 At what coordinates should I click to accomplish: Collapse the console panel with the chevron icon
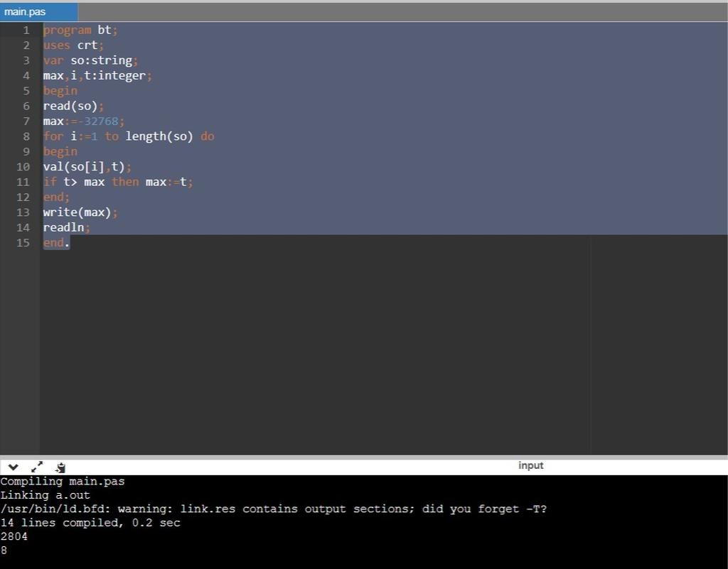(x=13, y=467)
